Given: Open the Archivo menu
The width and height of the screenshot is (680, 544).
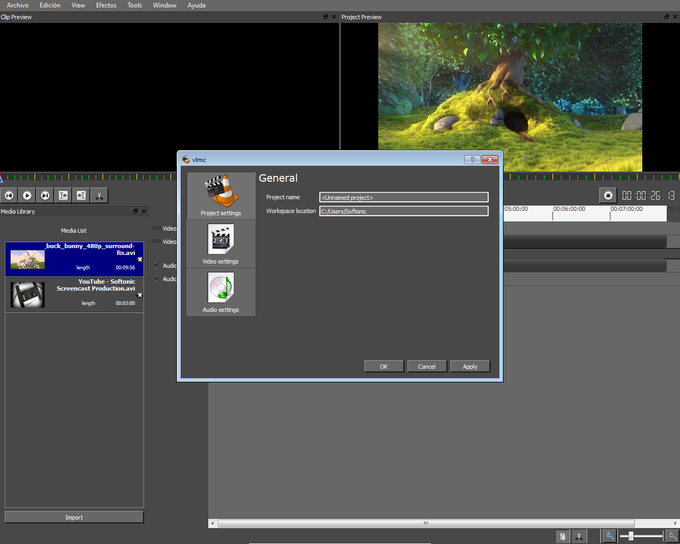Looking at the screenshot, I should (18, 5).
